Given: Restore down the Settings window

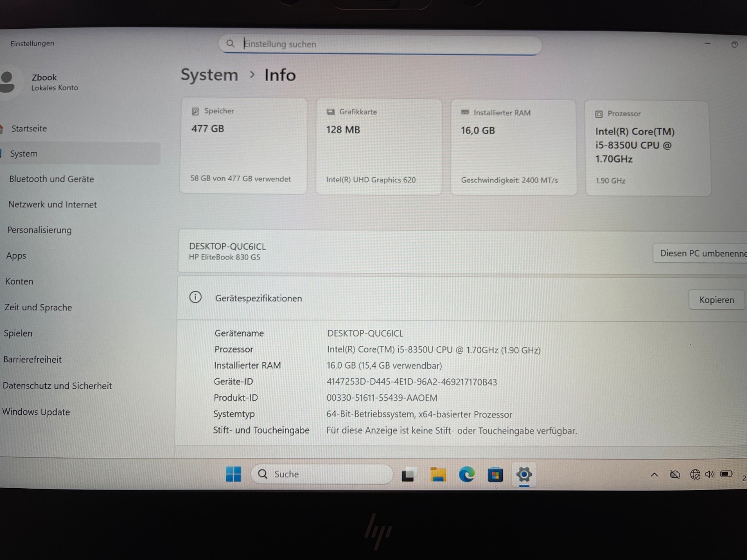Looking at the screenshot, I should point(734,45).
